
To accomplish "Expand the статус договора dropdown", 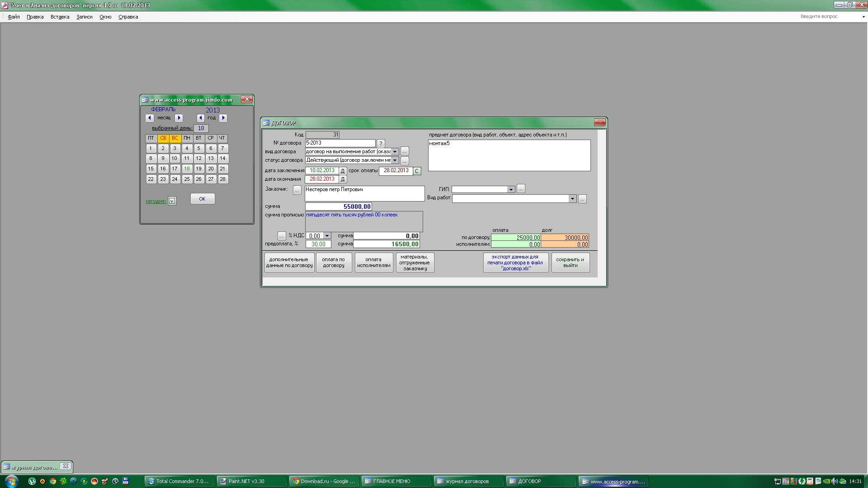I will point(395,160).
